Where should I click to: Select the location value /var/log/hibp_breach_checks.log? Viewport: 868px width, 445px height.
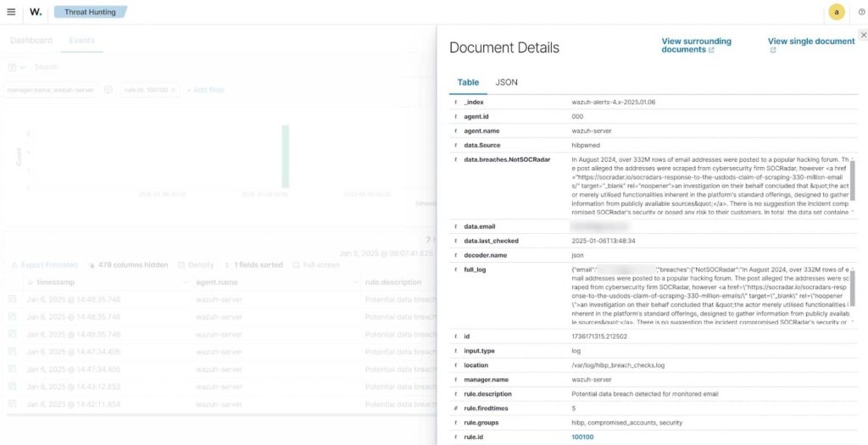(618, 365)
